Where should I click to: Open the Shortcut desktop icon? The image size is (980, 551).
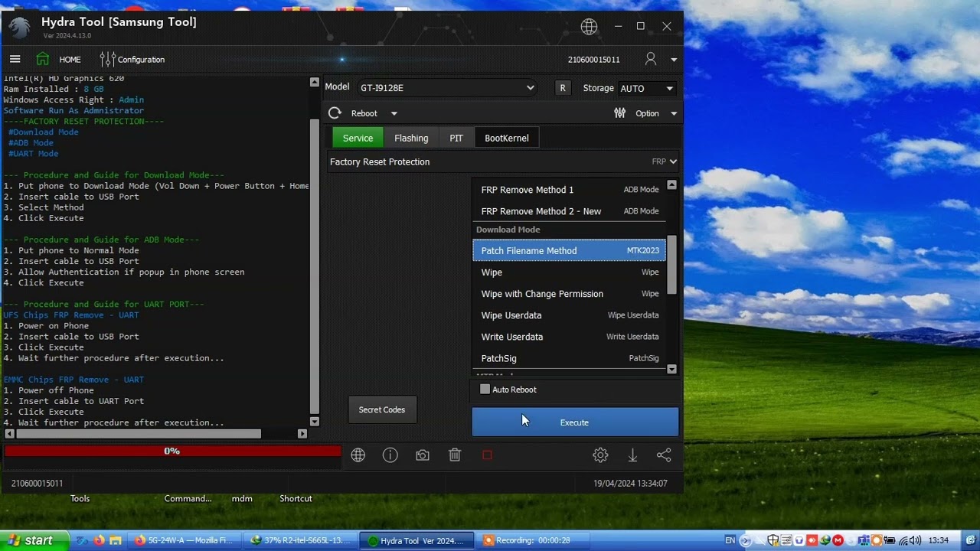click(x=296, y=498)
